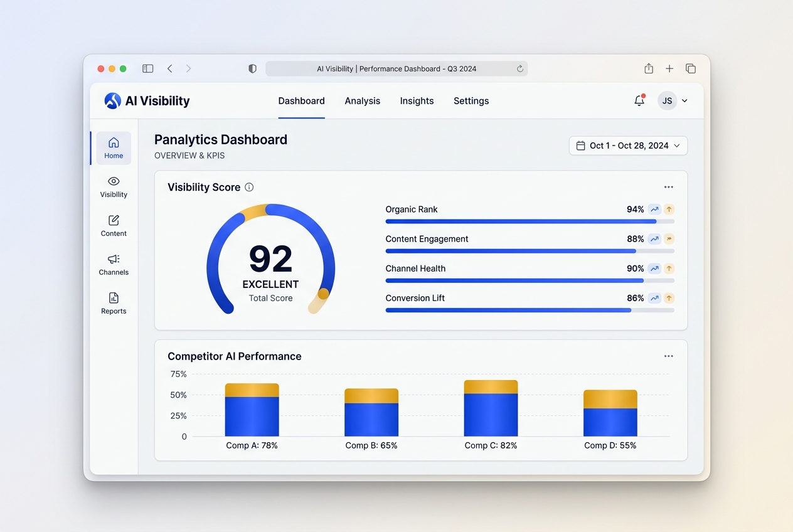Click the Comp D bar in chart
This screenshot has width=793, height=532.
[x=610, y=413]
